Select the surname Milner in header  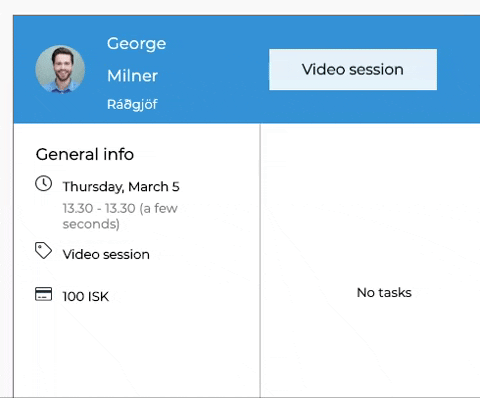[x=132, y=76]
